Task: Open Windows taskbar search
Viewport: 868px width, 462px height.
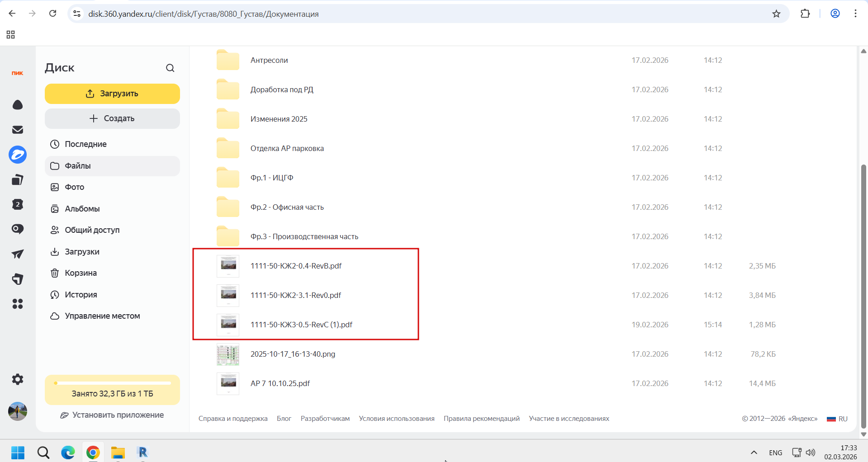Action: 43,452
